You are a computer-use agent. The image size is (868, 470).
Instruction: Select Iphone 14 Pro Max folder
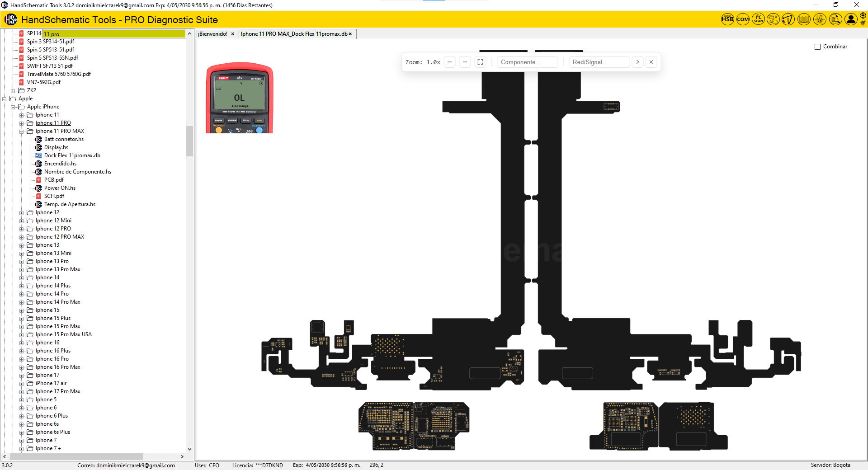58,302
